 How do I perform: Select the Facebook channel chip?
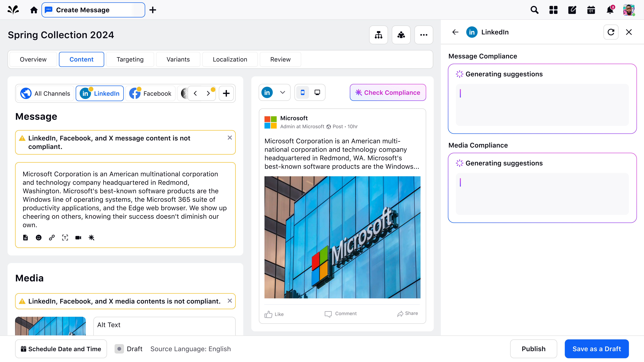151,93
